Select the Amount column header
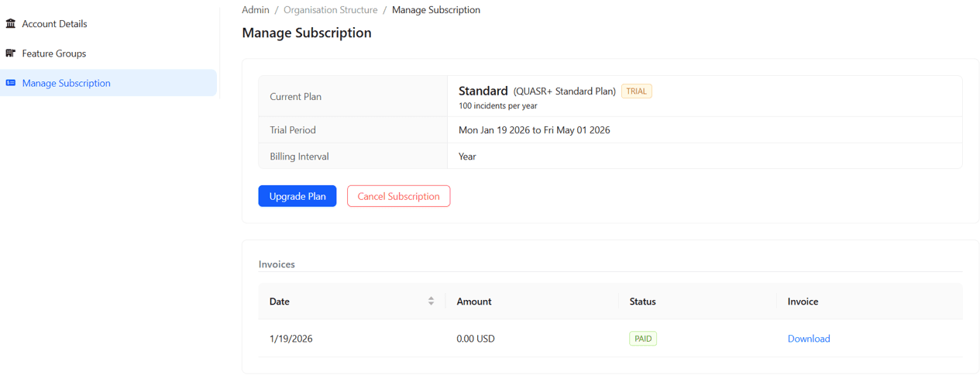Viewport: 980px width, 386px height. pos(474,302)
